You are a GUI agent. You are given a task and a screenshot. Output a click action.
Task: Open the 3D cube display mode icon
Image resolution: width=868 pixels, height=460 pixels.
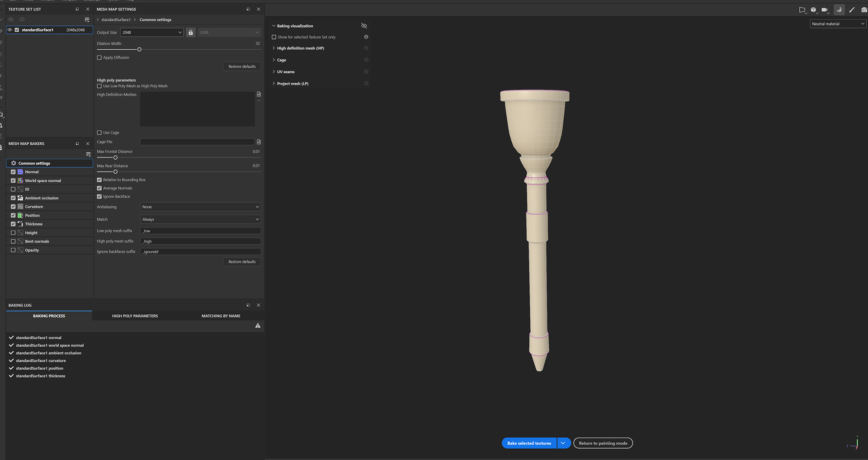click(814, 9)
